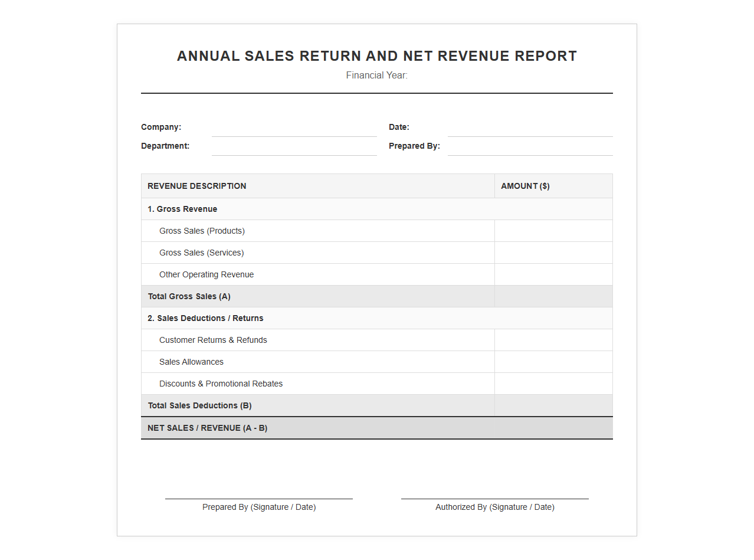Click the 'Sales Allowances' description cell
The image size is (754, 560).
point(318,362)
